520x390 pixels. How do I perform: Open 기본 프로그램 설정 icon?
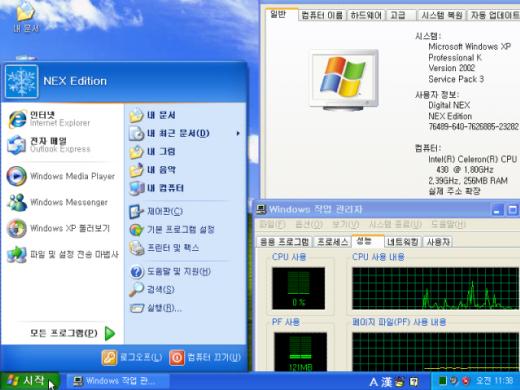click(136, 230)
